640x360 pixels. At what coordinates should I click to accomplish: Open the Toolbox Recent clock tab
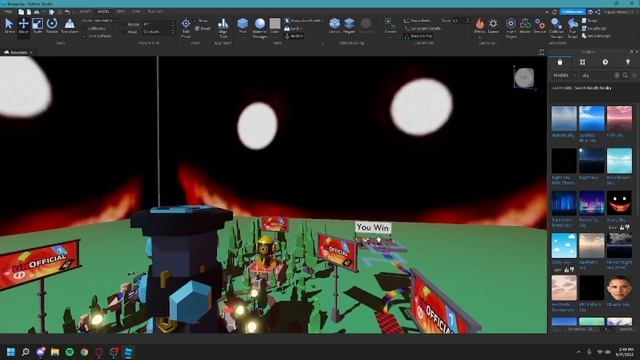click(605, 62)
